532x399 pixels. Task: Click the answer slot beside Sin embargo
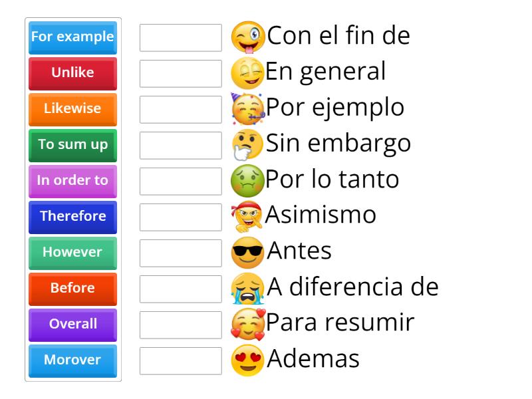[181, 146]
